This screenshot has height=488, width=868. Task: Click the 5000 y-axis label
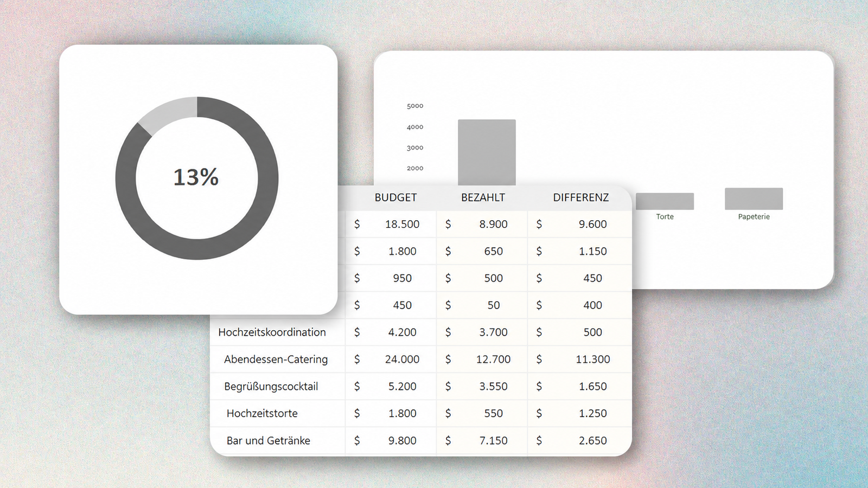415,106
